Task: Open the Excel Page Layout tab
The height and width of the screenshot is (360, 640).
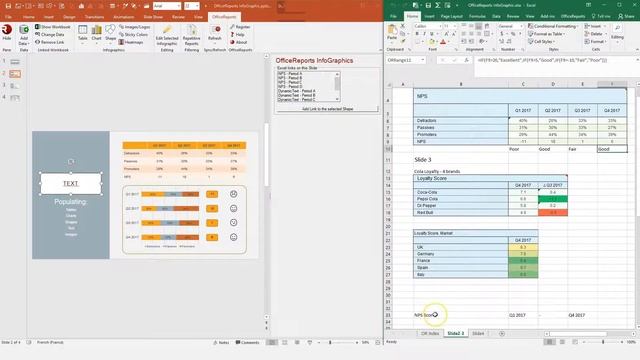Action: click(451, 16)
